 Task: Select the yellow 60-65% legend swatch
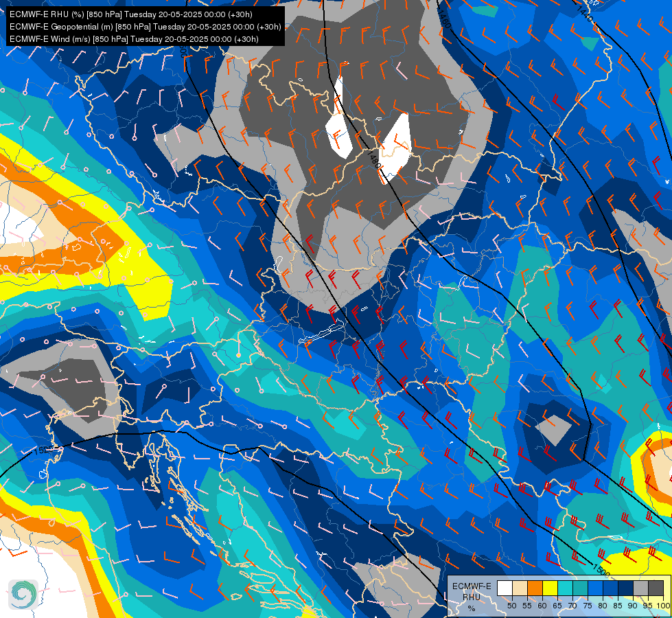pyautogui.click(x=550, y=588)
